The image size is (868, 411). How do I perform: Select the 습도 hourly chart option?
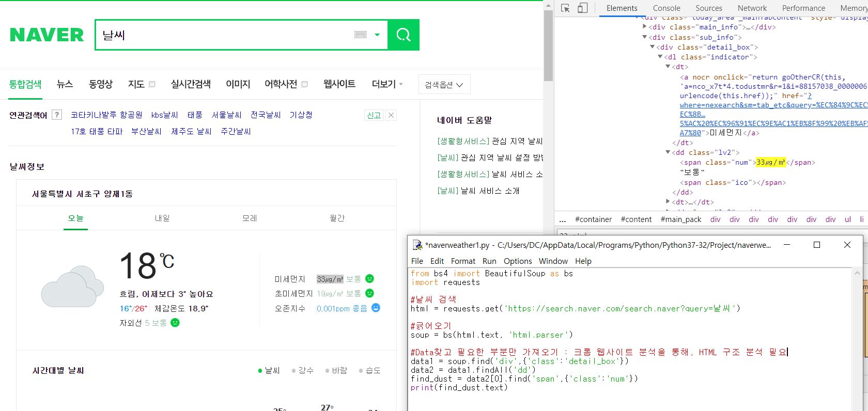click(x=370, y=370)
